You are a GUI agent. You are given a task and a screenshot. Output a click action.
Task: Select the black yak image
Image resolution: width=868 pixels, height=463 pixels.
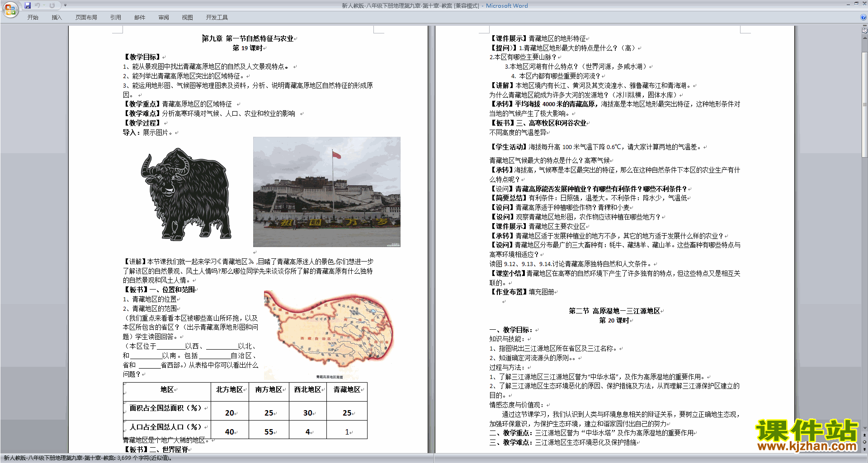point(185,194)
